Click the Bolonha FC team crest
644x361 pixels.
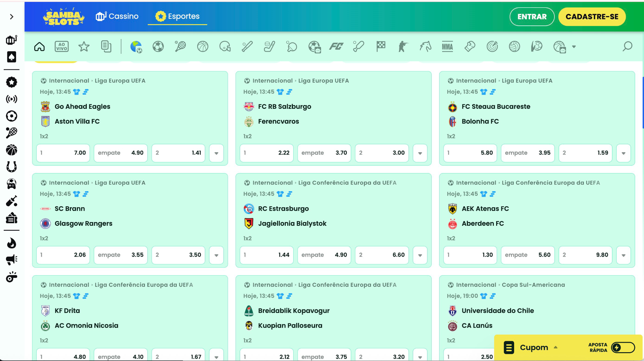(452, 121)
